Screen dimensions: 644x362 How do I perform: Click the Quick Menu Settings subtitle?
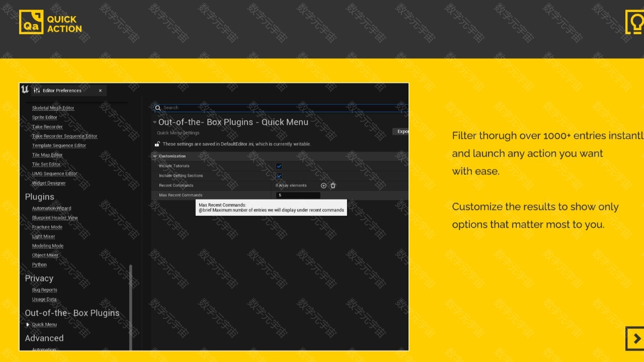coord(178,133)
